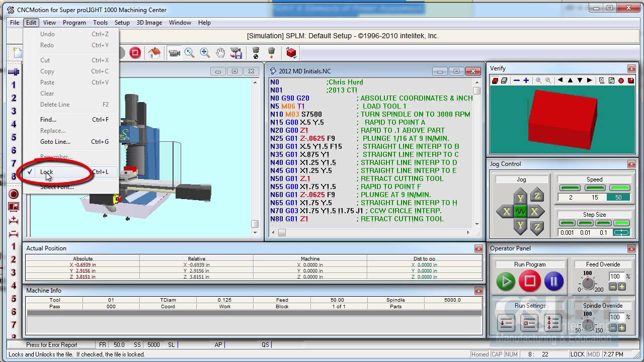Click the optional skip run settings icon

coord(529,323)
